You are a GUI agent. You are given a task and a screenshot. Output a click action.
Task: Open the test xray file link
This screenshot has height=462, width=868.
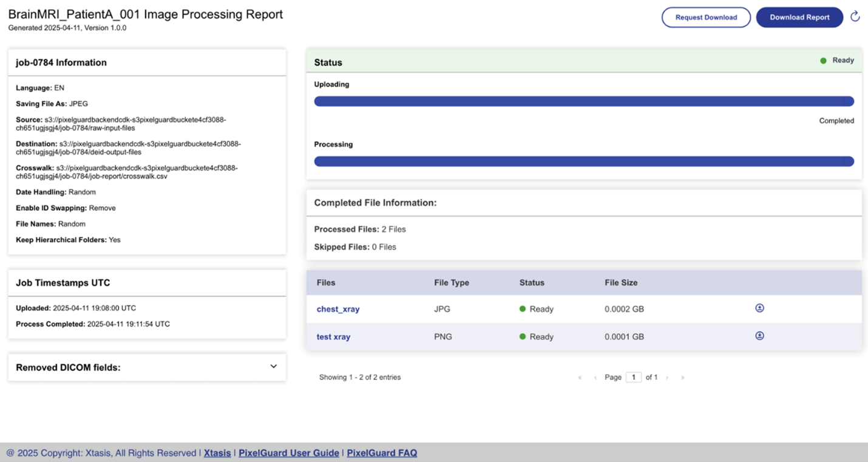333,337
